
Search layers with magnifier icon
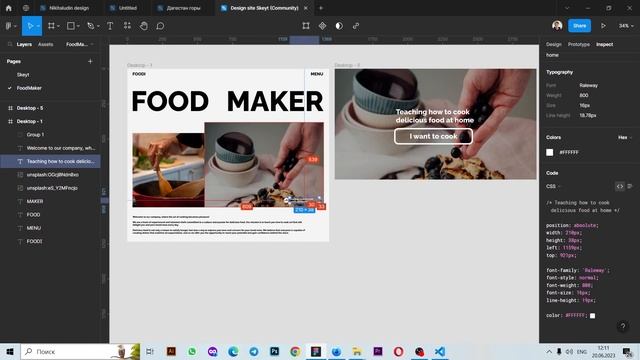tap(10, 44)
